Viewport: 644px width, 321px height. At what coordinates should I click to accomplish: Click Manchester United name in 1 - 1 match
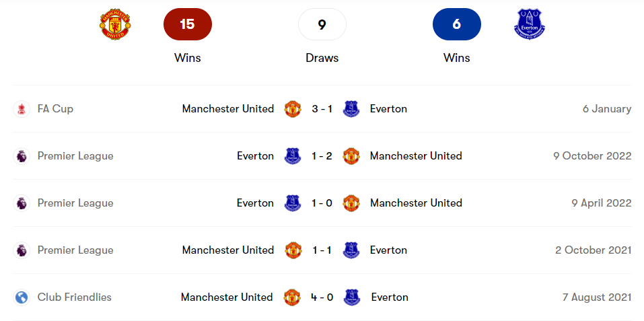tap(228, 250)
